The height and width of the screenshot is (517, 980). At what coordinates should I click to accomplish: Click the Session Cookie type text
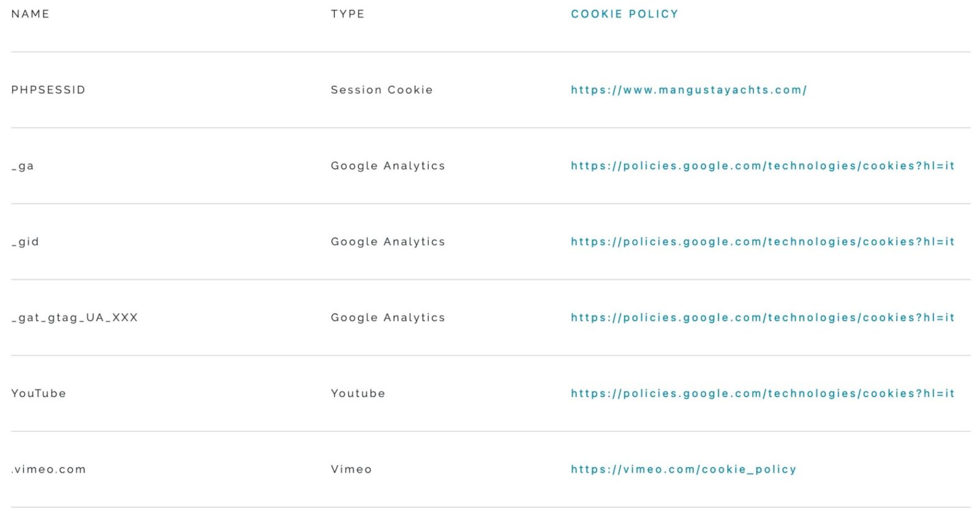click(x=382, y=90)
